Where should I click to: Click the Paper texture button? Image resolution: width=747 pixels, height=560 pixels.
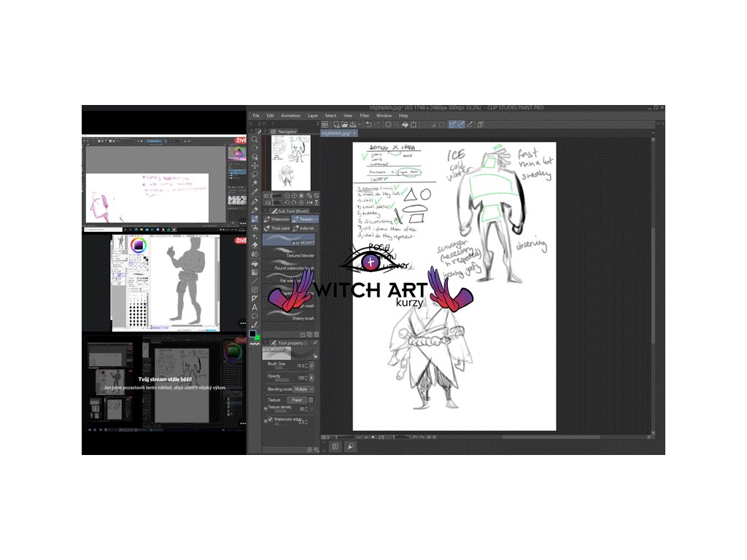[298, 400]
